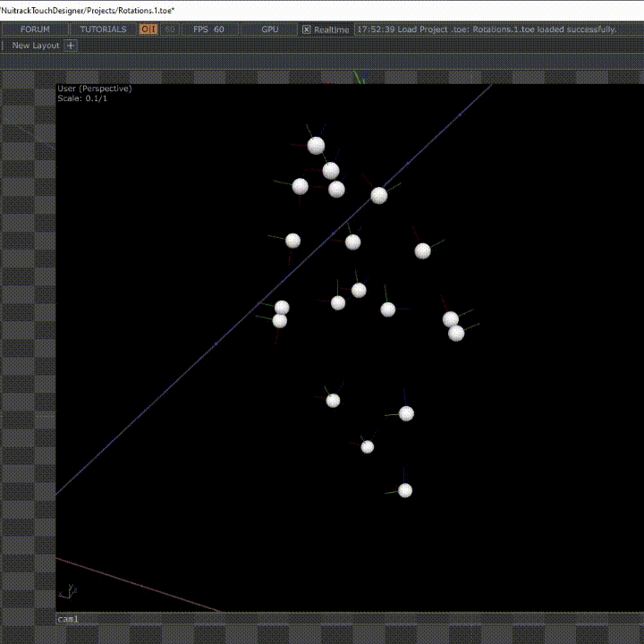The width and height of the screenshot is (644, 644).
Task: Click the GPU monitor button
Action: coord(269,30)
